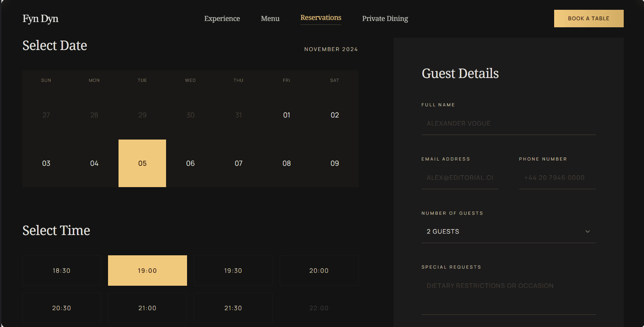Click the BOOK A TABLE button

[x=588, y=18]
